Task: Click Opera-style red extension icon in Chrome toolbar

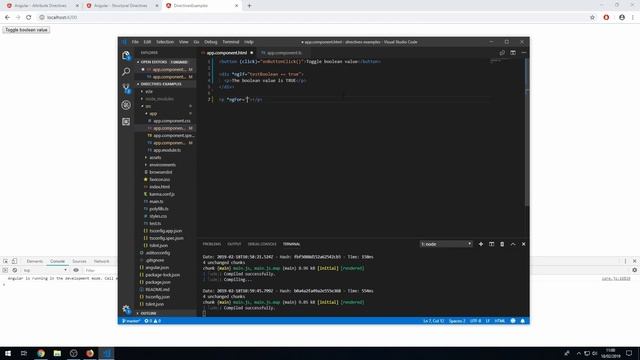Action: tap(606, 18)
